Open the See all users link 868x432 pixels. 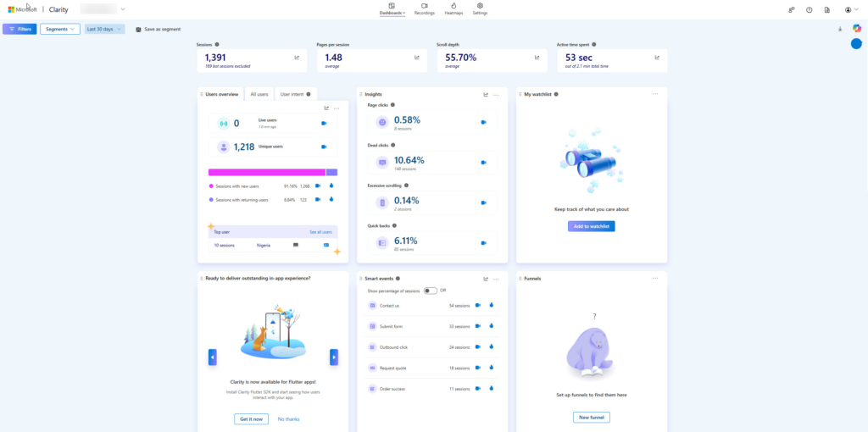click(x=320, y=232)
